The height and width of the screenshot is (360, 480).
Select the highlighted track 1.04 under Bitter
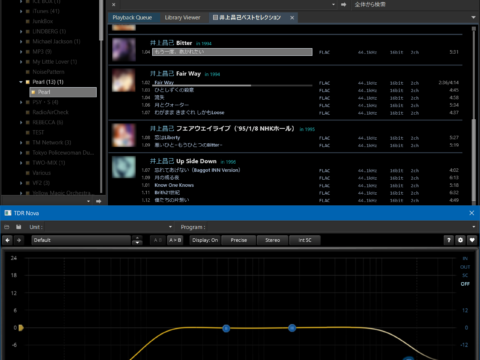232,52
